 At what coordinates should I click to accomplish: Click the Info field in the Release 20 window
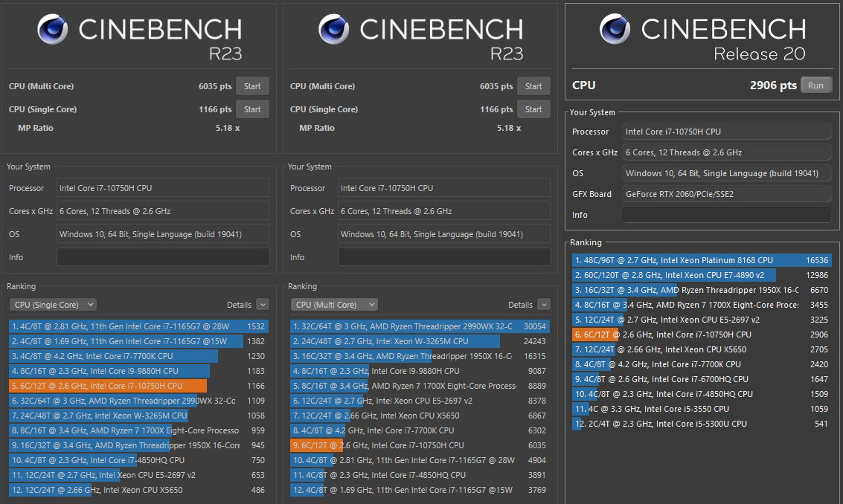[726, 214]
